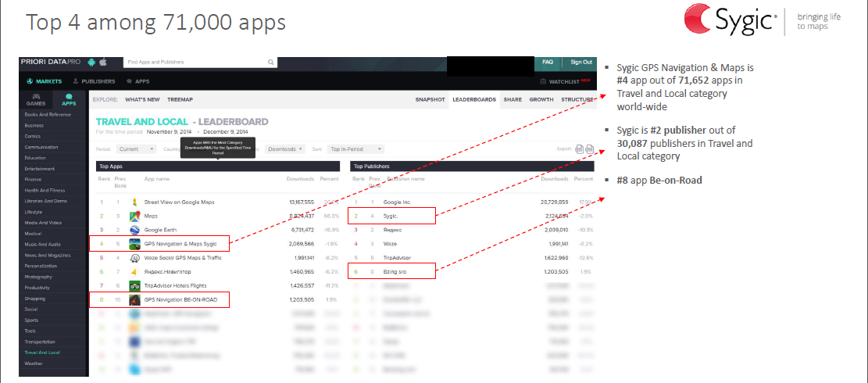The width and height of the screenshot is (868, 383).
Task: Open the Downloads metric dropdown
Action: pos(285,149)
